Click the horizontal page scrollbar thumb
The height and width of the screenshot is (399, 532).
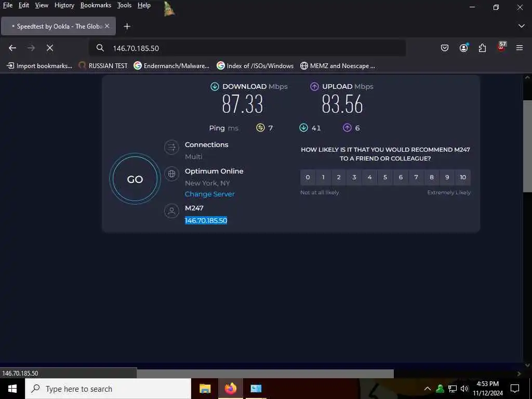pyautogui.click(x=265, y=374)
